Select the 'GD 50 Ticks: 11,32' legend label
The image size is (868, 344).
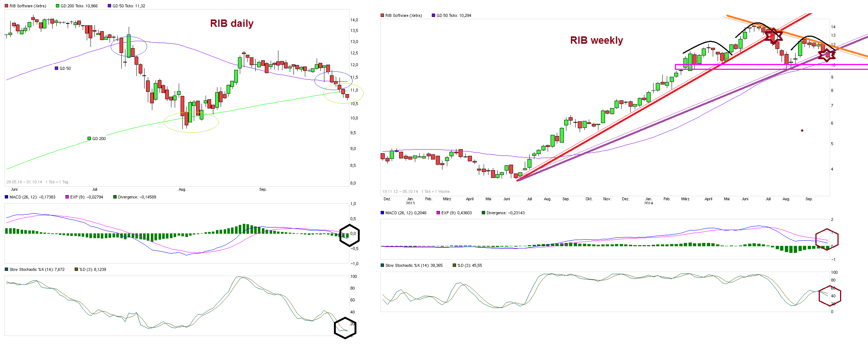[x=129, y=6]
